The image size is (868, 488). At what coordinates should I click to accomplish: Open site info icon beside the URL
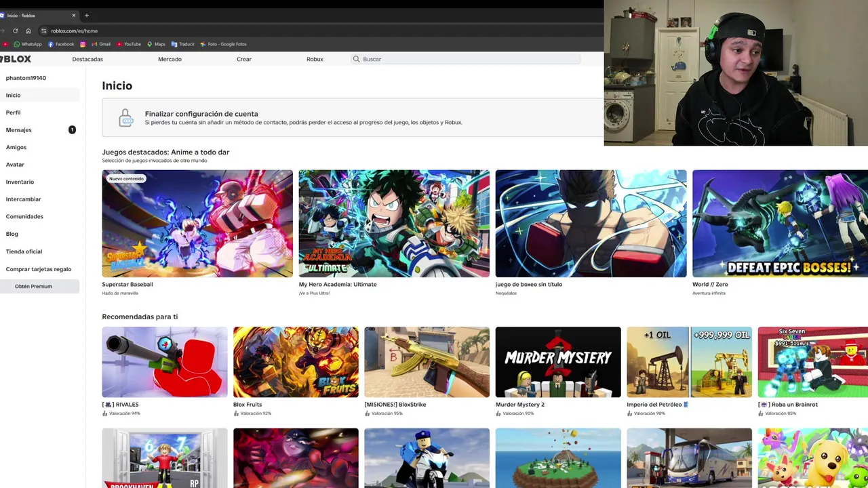(43, 30)
